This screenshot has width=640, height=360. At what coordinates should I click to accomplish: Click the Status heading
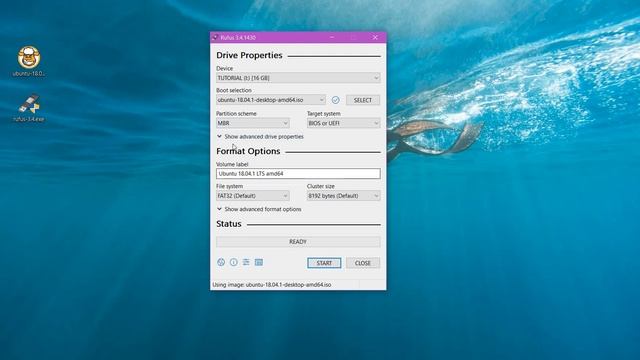pyautogui.click(x=229, y=224)
